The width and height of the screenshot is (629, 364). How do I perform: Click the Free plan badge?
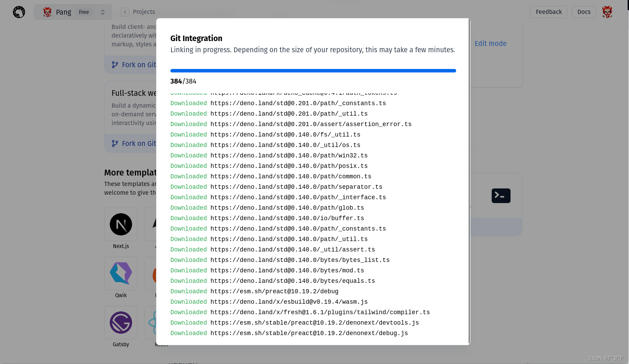(x=84, y=12)
